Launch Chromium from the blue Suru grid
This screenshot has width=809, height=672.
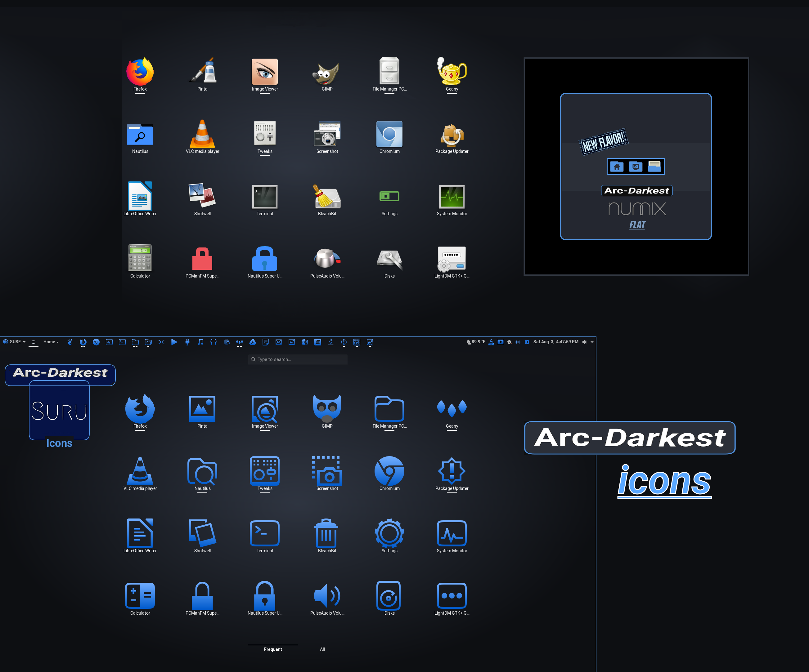pos(389,471)
